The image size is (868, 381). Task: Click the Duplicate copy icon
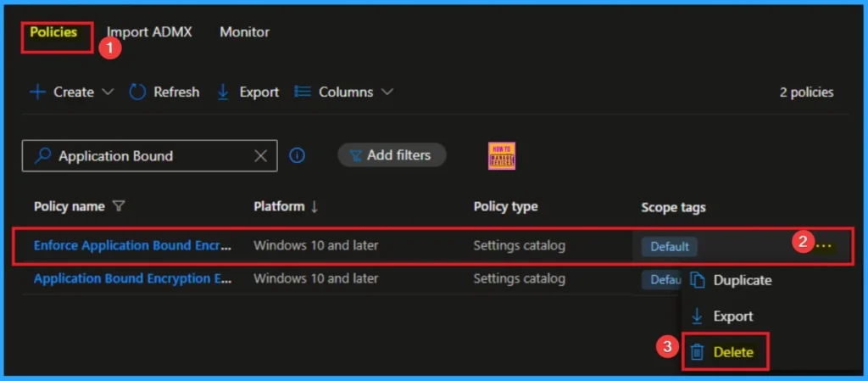pyautogui.click(x=698, y=280)
